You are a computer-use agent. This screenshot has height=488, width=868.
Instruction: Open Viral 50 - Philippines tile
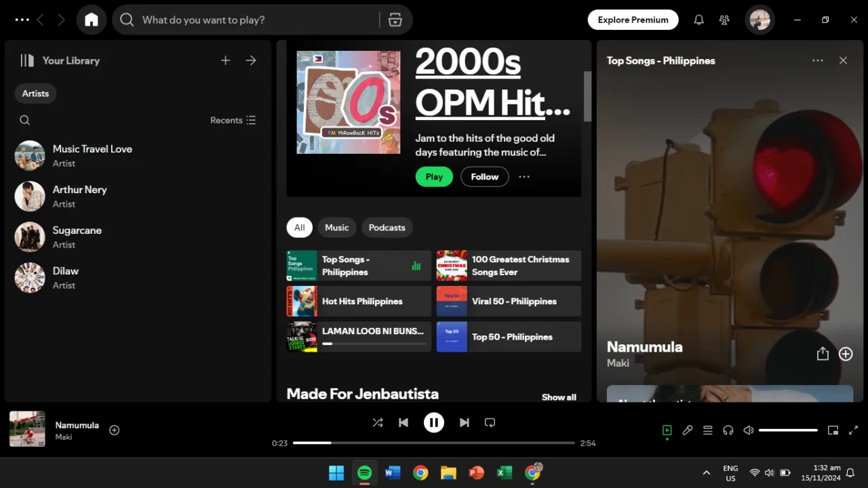[x=509, y=302]
